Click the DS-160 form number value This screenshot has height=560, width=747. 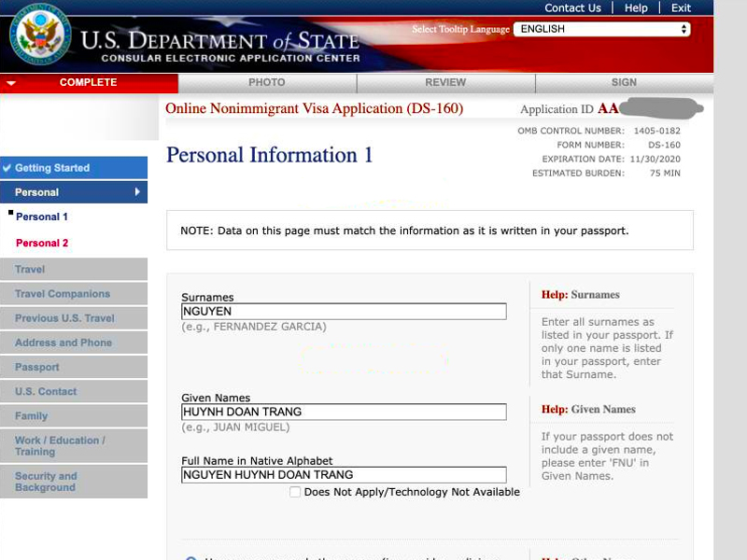click(x=664, y=145)
